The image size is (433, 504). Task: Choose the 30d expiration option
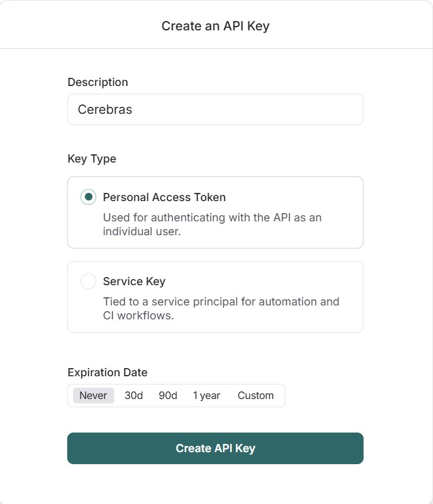point(134,395)
